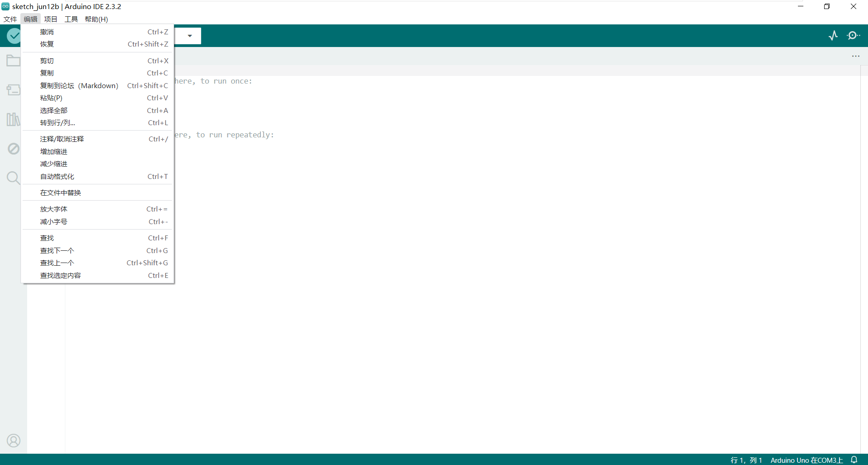
Task: Click Arduino Uno 在COM3上 status text
Action: (x=807, y=460)
